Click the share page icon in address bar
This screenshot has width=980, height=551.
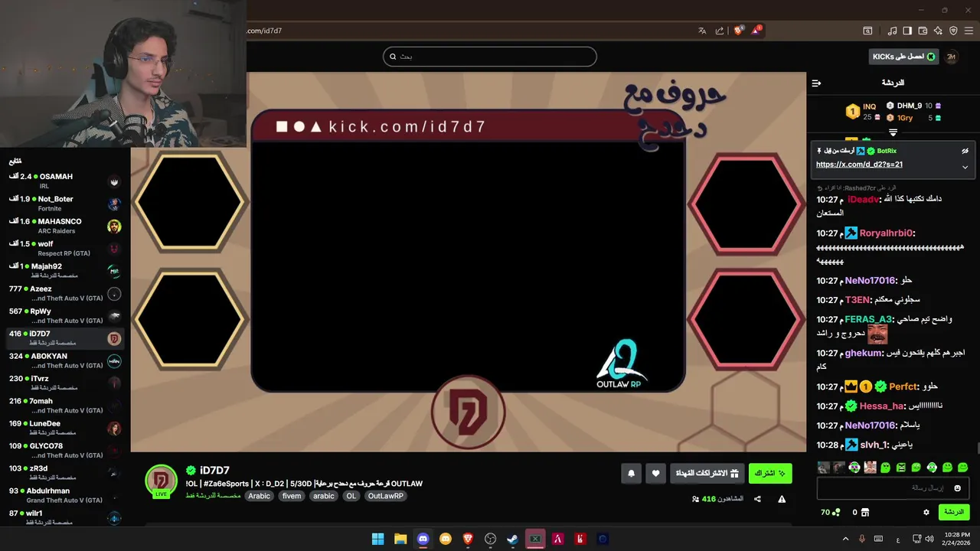720,31
